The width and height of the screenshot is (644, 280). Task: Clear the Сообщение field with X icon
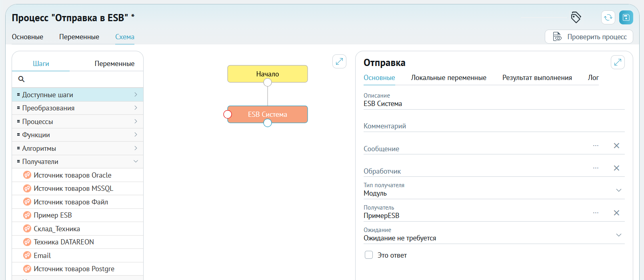pos(616,146)
